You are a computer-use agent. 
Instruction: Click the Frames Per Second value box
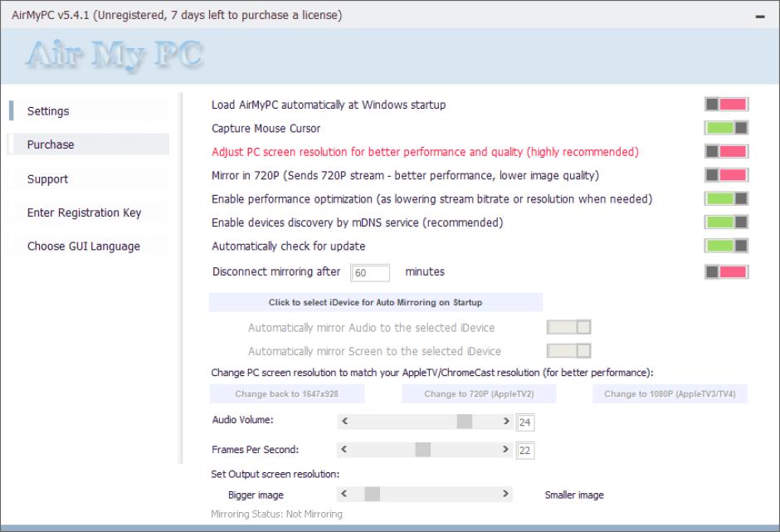pos(525,451)
